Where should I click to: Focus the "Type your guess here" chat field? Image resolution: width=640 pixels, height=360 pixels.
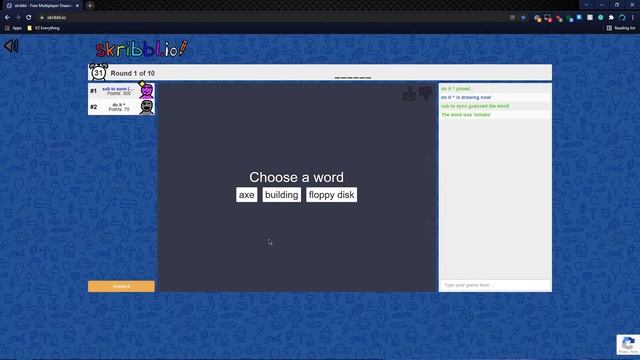click(495, 285)
